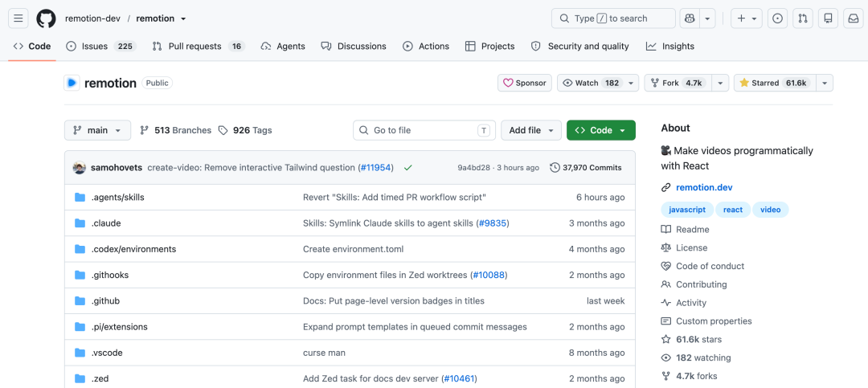This screenshot has width=868, height=388.
Task: Click the commit hash 9a4bd28
Action: click(473, 167)
